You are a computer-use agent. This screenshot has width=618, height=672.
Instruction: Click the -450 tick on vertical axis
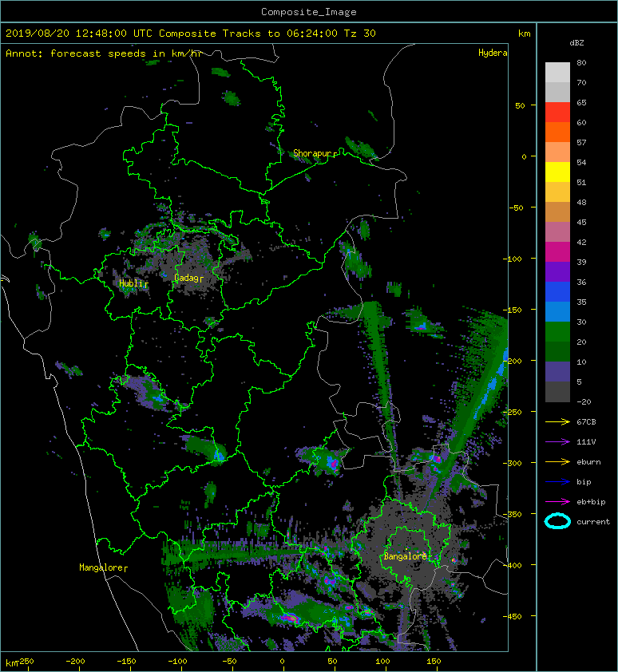tap(513, 616)
